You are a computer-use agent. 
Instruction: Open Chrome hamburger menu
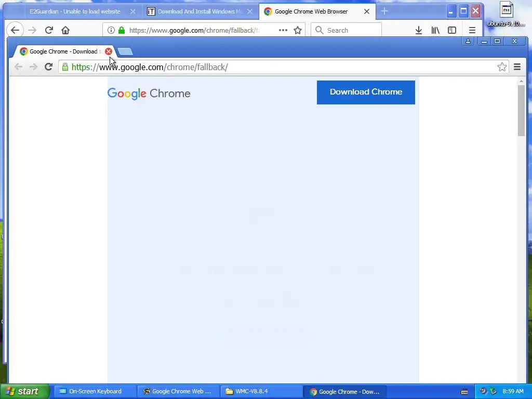tap(517, 67)
